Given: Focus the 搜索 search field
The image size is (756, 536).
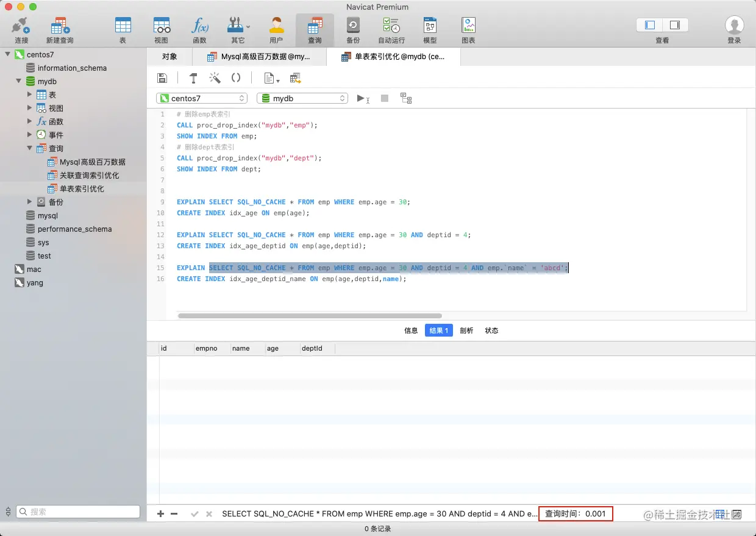Looking at the screenshot, I should click(78, 512).
